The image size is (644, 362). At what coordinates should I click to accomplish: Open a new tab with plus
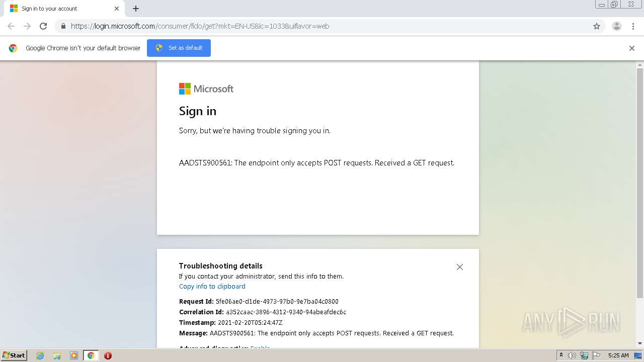(136, 9)
